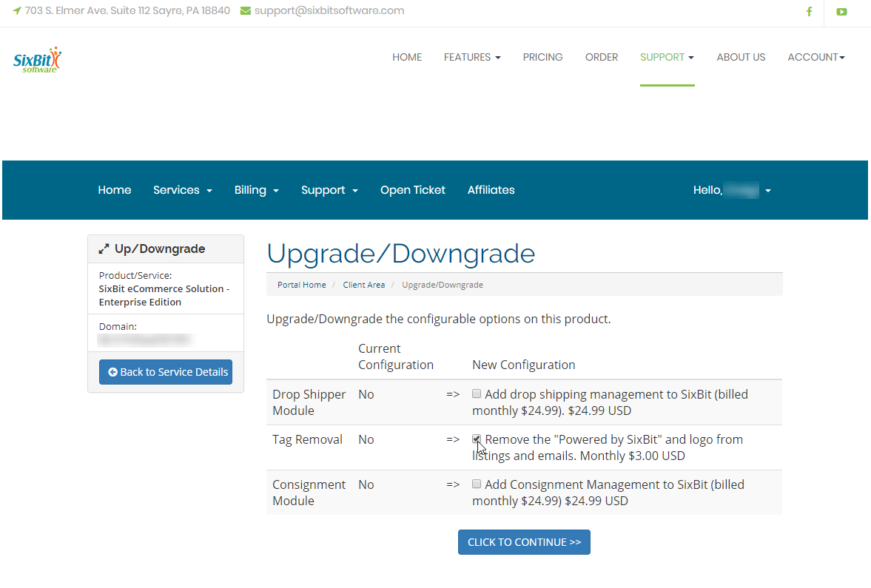Click the Consignment Module row label
Screen dimensions: 871x588
tap(309, 493)
